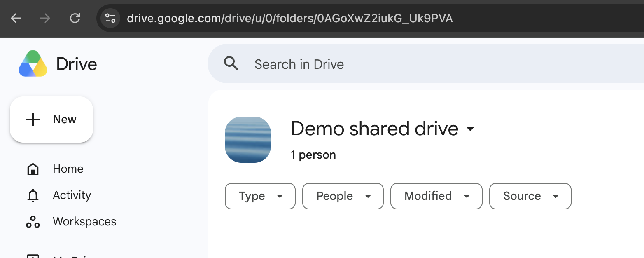This screenshot has height=258, width=644.
Task: Click the Google Drive logo
Action: click(x=33, y=64)
